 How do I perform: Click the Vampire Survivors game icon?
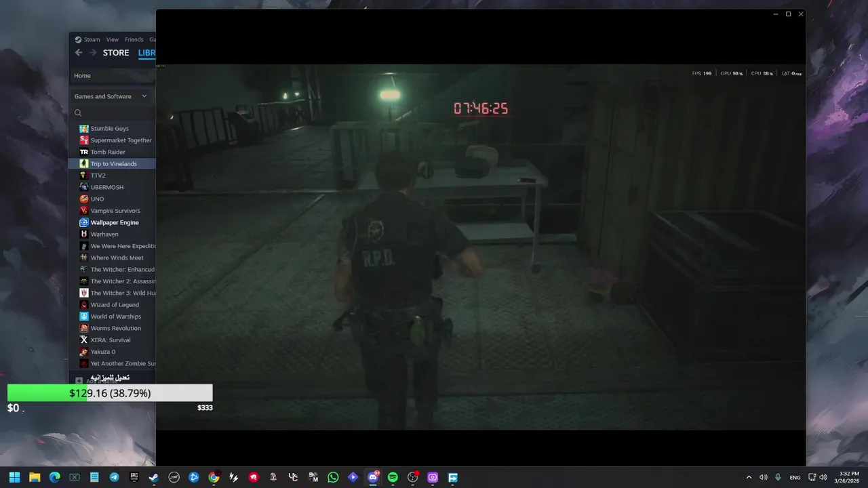84,211
